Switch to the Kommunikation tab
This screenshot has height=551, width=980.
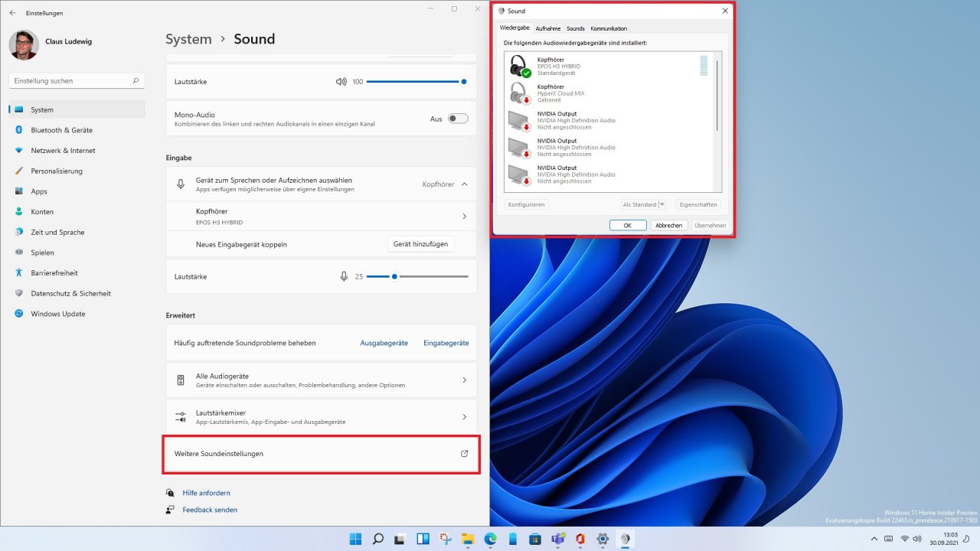click(609, 28)
